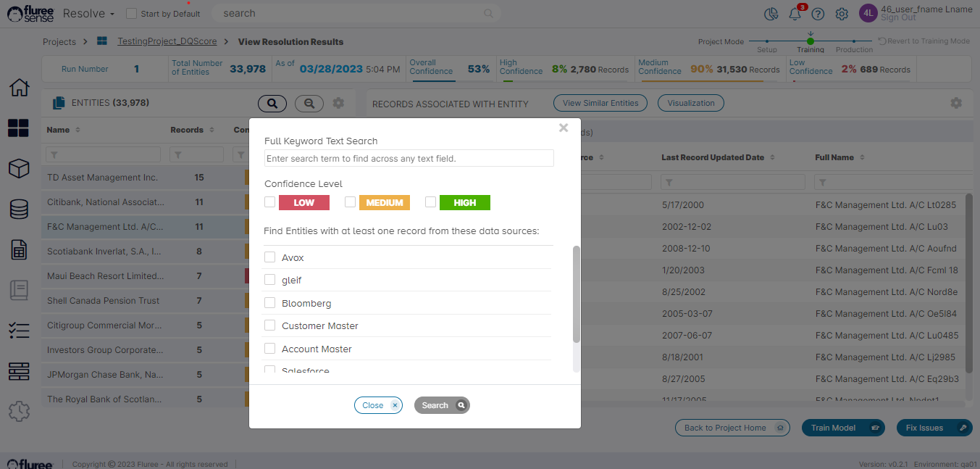Click the Sign Out link
This screenshot has height=469, width=980.
[898, 18]
